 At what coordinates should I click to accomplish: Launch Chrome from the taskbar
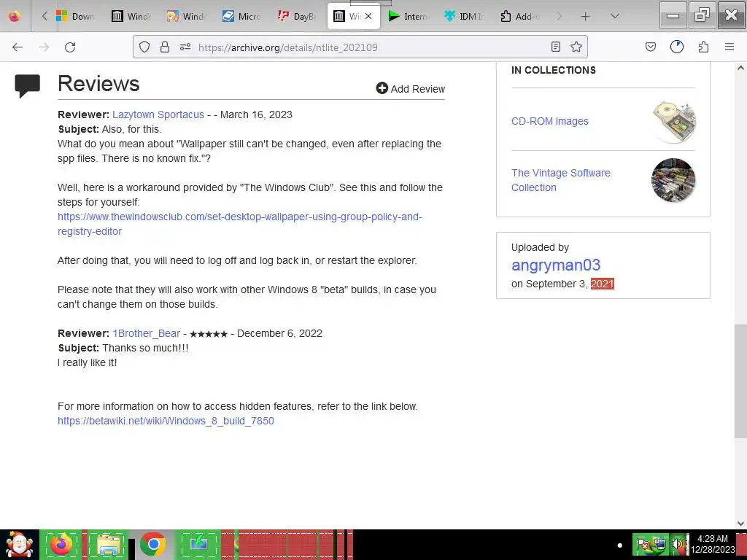click(153, 545)
